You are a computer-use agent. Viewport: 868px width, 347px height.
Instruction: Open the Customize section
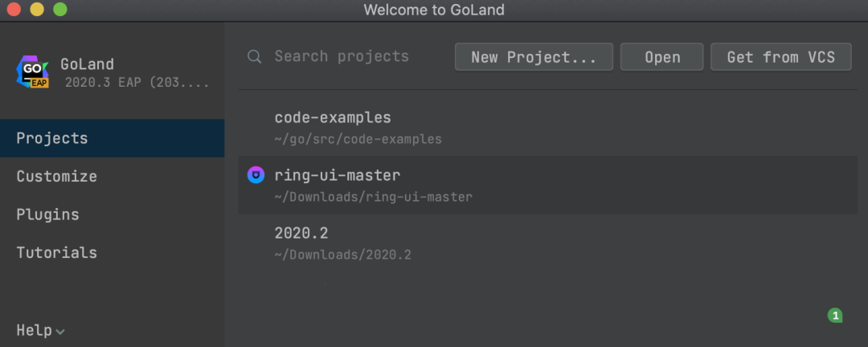pos(56,176)
